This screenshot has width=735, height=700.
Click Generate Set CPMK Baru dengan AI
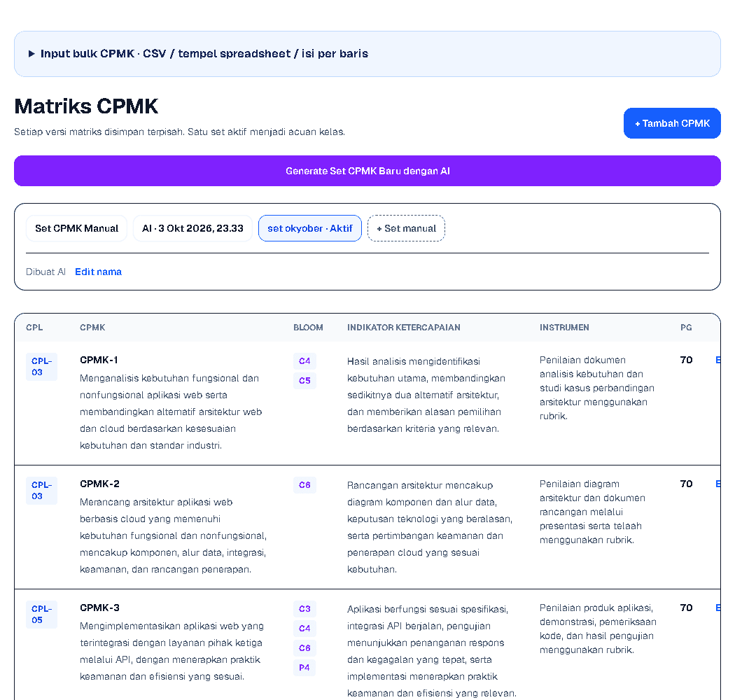[x=367, y=171]
